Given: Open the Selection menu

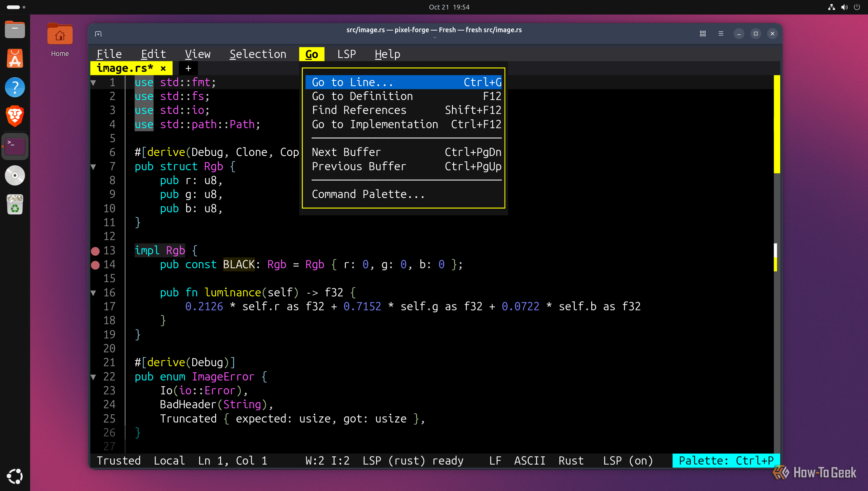Looking at the screenshot, I should pyautogui.click(x=258, y=54).
